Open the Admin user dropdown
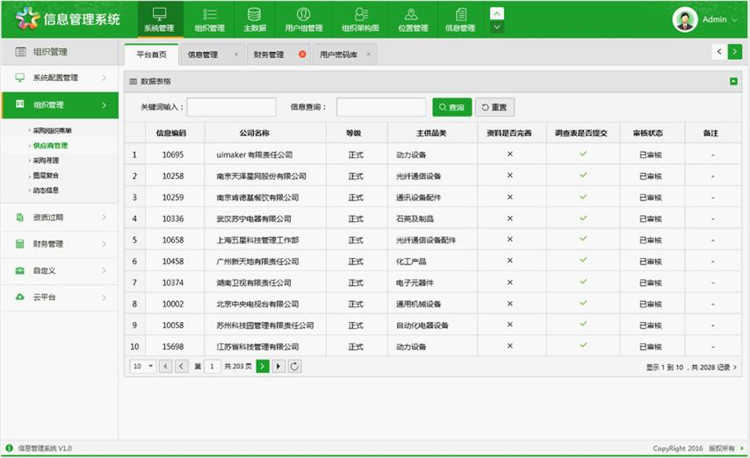Screen dimensions: 750x458 point(719,20)
